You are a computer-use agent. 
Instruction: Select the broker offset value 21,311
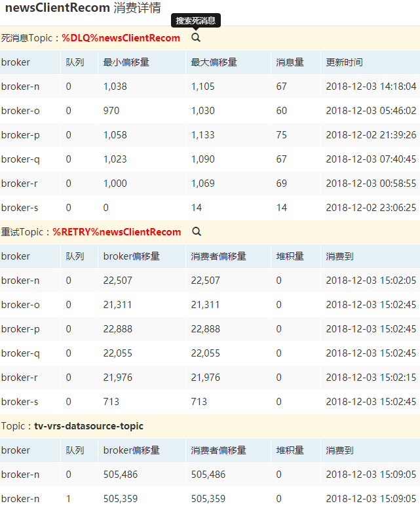pyautogui.click(x=117, y=305)
